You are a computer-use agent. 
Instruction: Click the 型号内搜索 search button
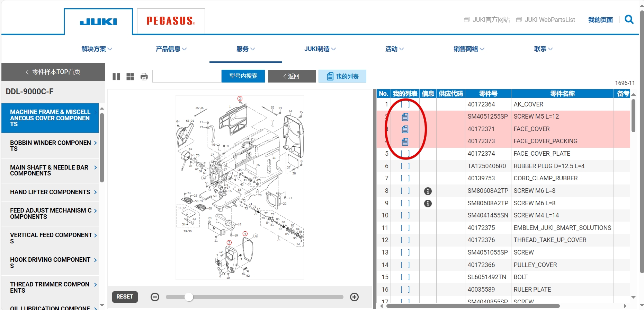[x=243, y=76]
